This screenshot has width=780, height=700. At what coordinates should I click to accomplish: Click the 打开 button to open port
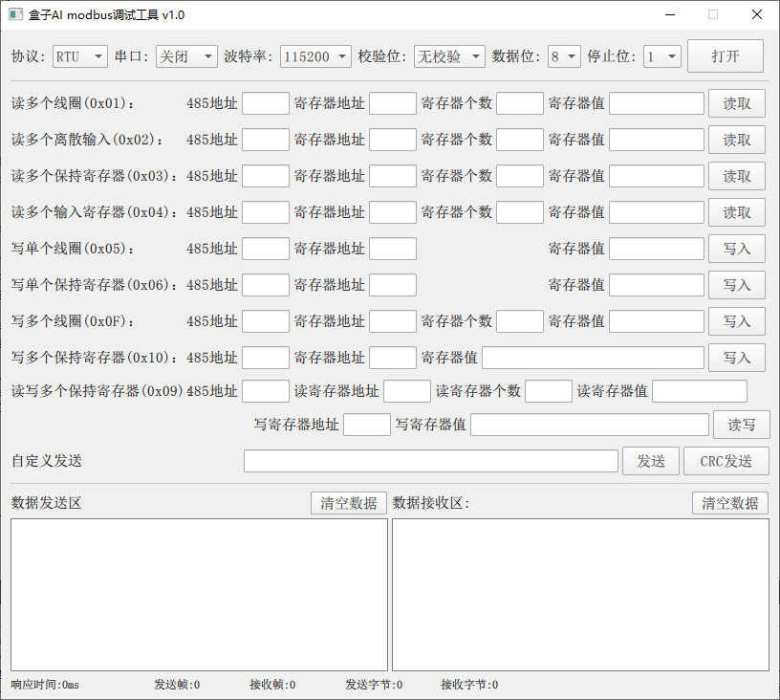(x=726, y=56)
